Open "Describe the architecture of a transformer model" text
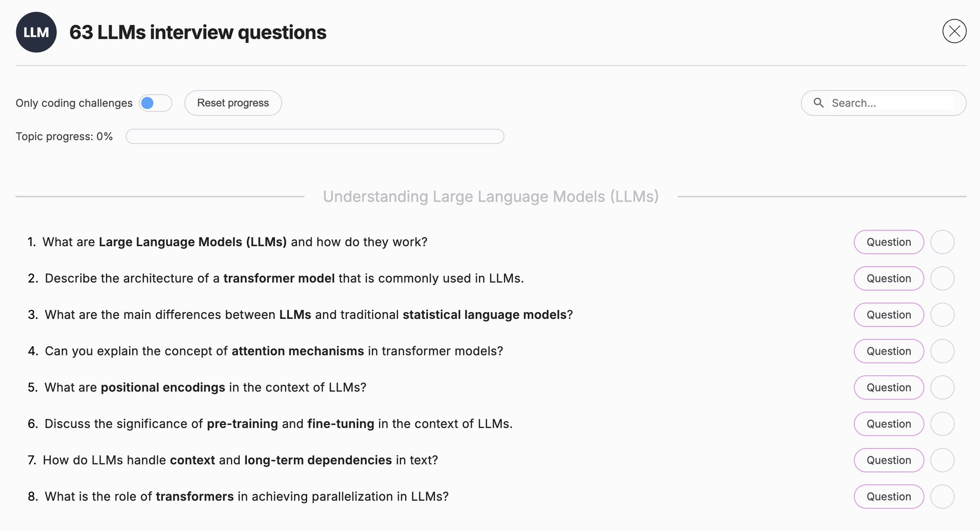This screenshot has height=531, width=980. pyautogui.click(x=284, y=278)
